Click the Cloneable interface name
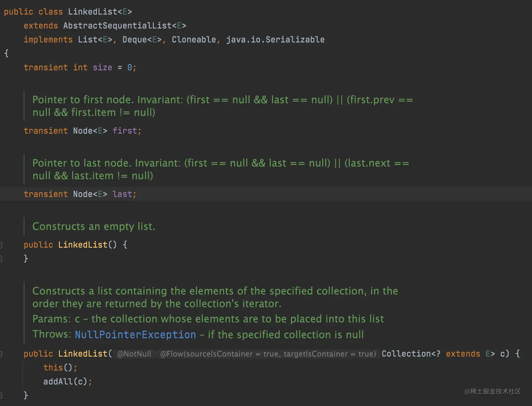The image size is (532, 406). (x=194, y=40)
